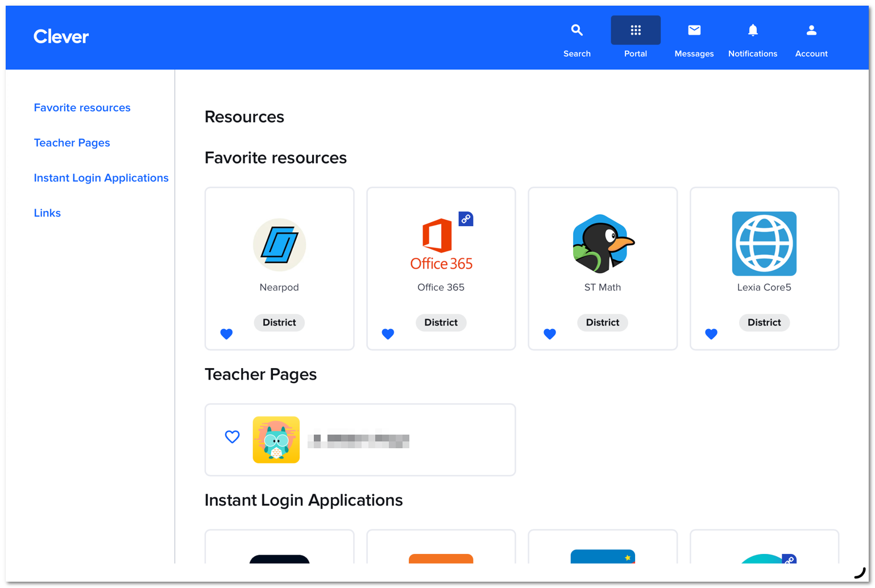Open the Account person icon
Image resolution: width=875 pixels, height=588 pixels.
811,30
